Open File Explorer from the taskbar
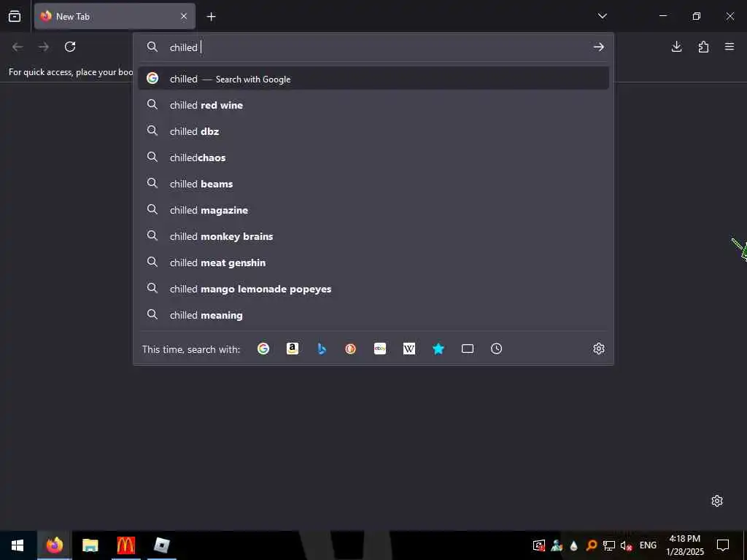This screenshot has height=560, width=747. pyautogui.click(x=90, y=545)
